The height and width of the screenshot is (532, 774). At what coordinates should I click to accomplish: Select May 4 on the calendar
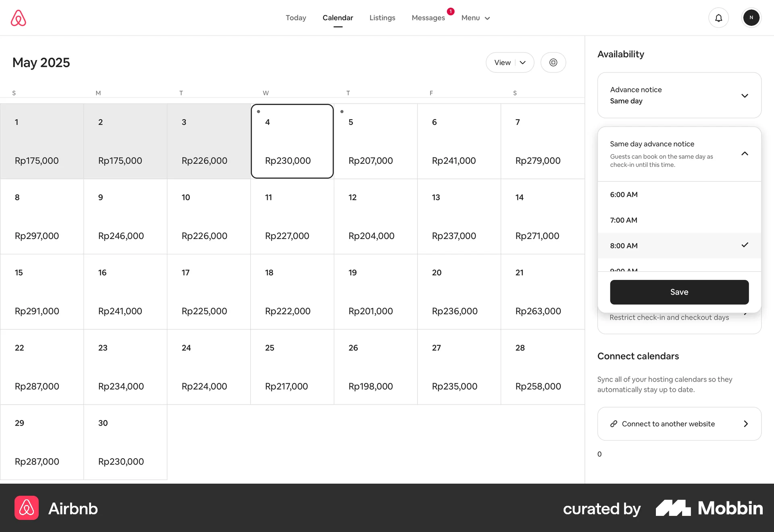292,141
